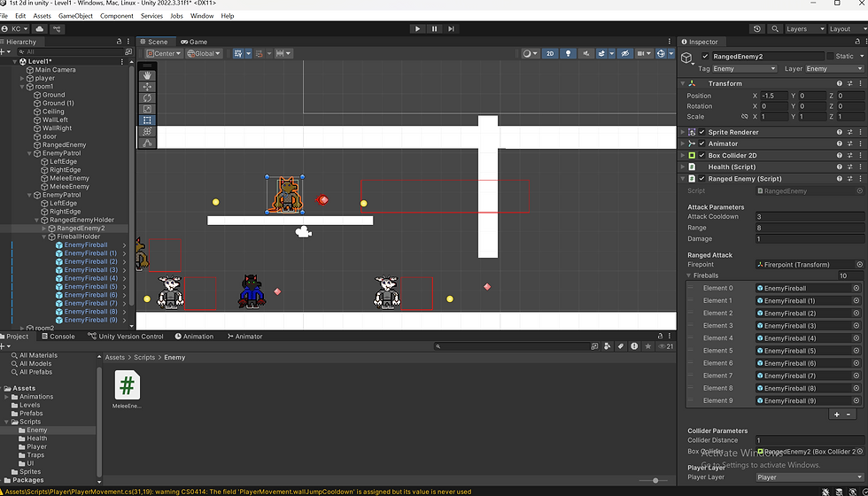
Task: Open the global Search magnifier
Action: [775, 28]
